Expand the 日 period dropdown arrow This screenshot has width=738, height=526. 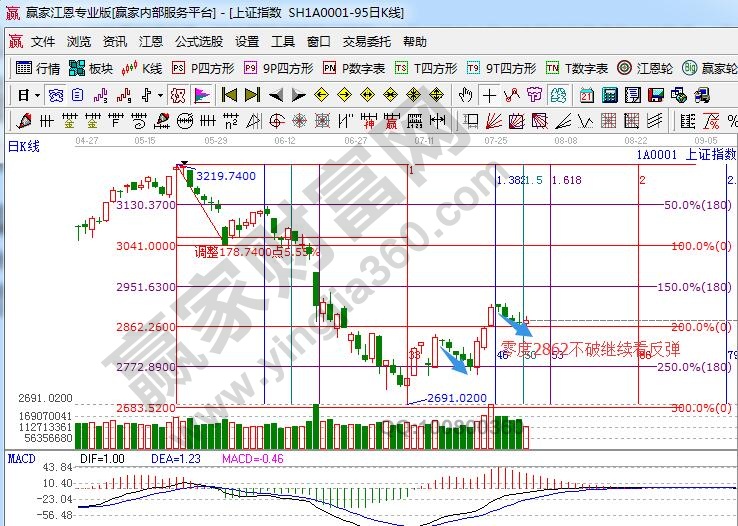(37, 96)
